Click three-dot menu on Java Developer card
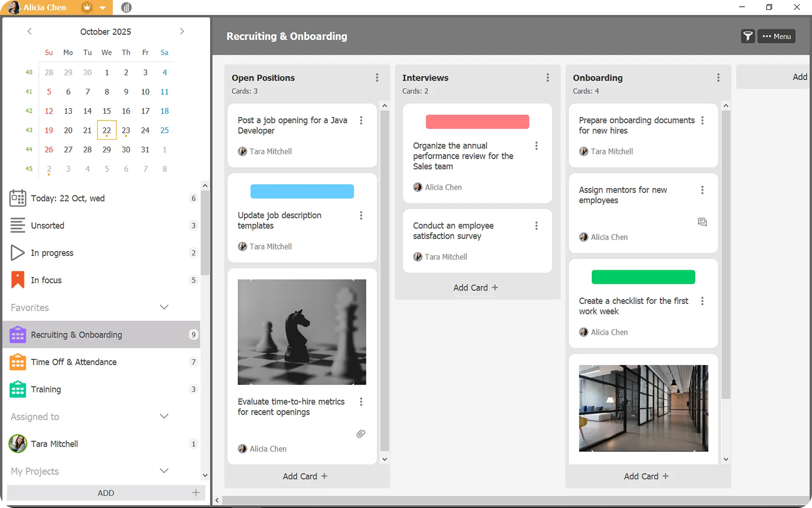812x508 pixels. (361, 120)
